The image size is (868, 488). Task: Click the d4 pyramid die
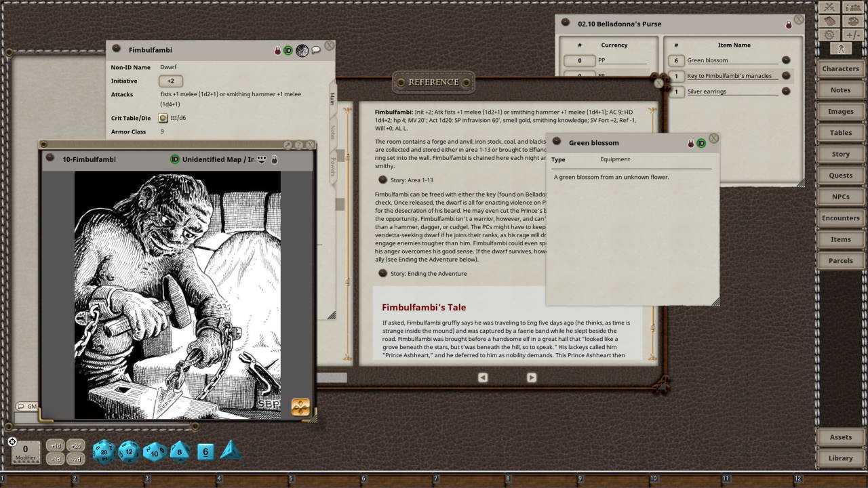tap(231, 450)
